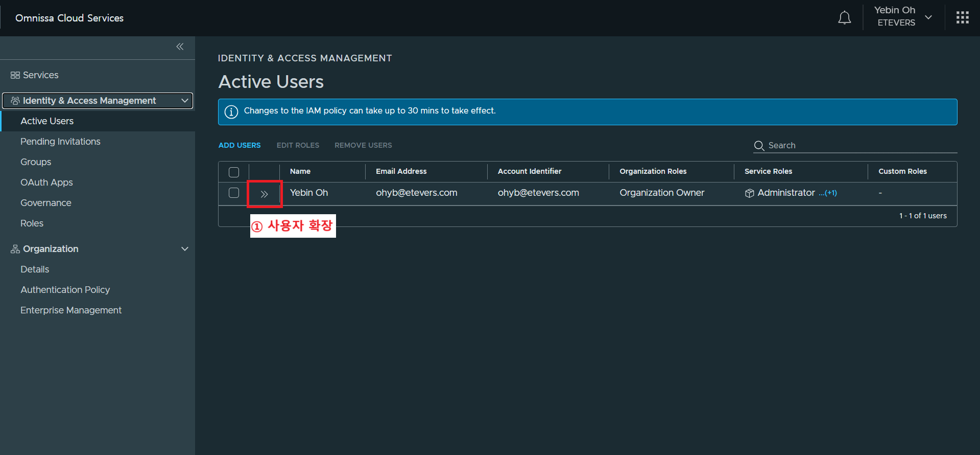Navigate to Authentication Policy
980x455 pixels.
pos(65,290)
